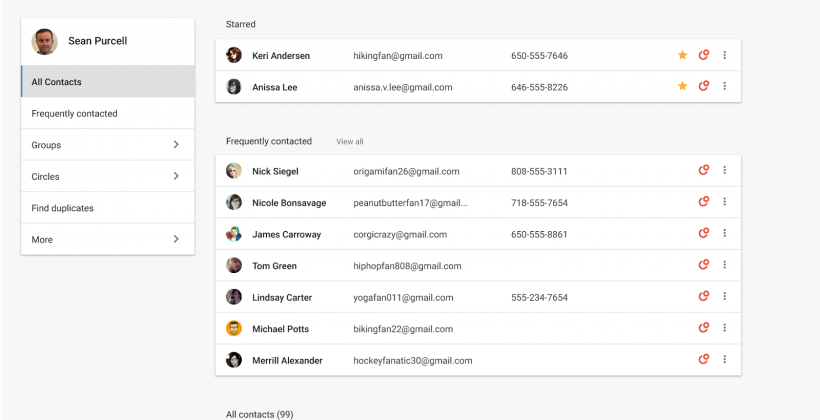820x420 pixels.
Task: Open the more options menu for Anissa Lee
Action: (x=725, y=87)
